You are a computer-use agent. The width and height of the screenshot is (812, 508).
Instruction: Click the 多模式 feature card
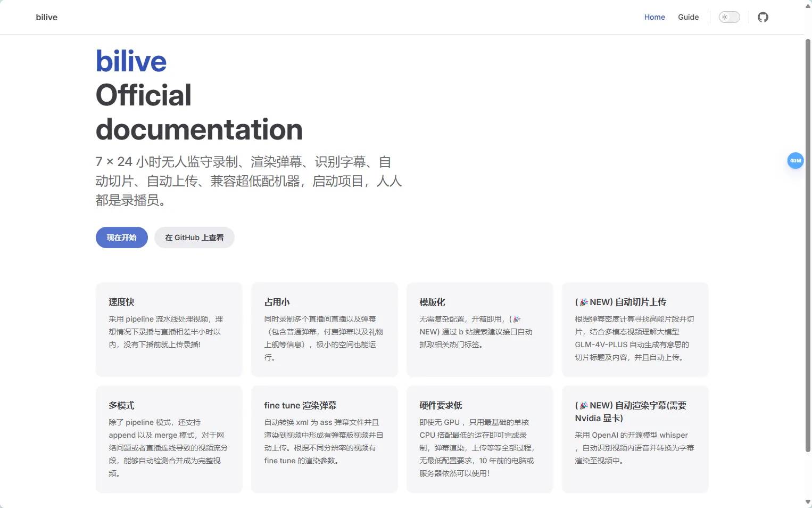(x=169, y=439)
